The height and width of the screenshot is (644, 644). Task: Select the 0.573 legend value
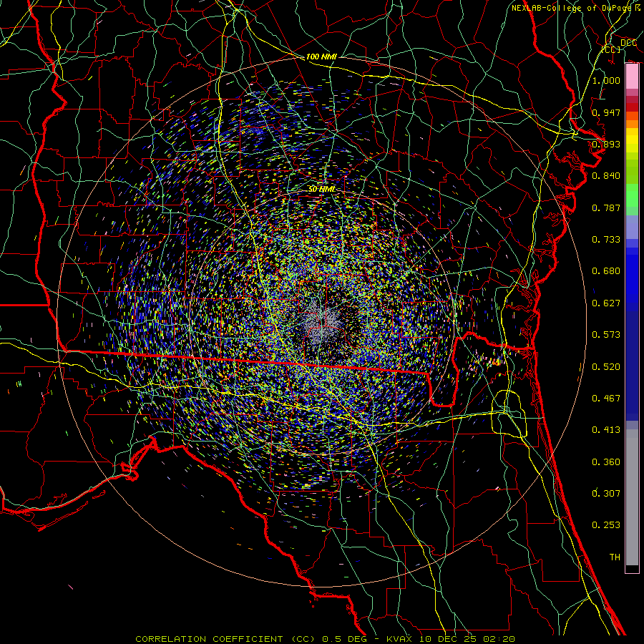tap(606, 335)
